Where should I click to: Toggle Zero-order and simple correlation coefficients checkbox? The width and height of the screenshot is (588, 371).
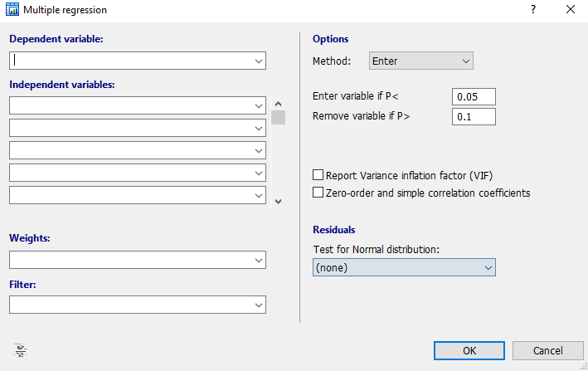click(x=318, y=193)
